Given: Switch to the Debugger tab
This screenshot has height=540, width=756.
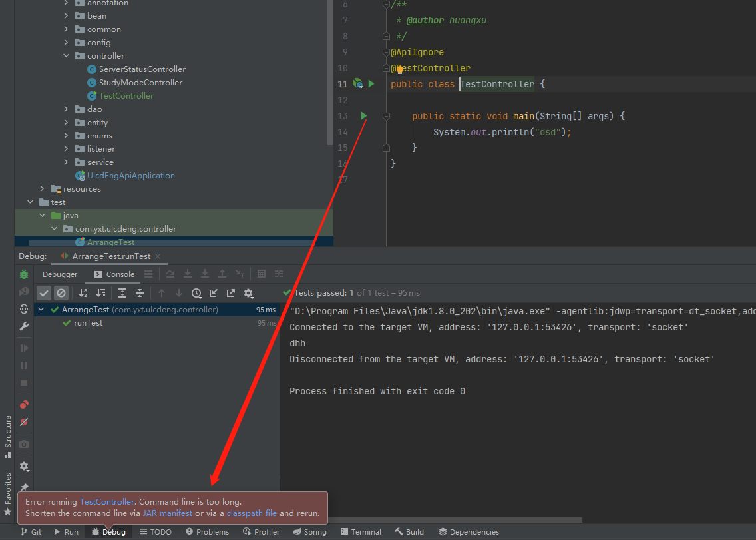Looking at the screenshot, I should 60,274.
